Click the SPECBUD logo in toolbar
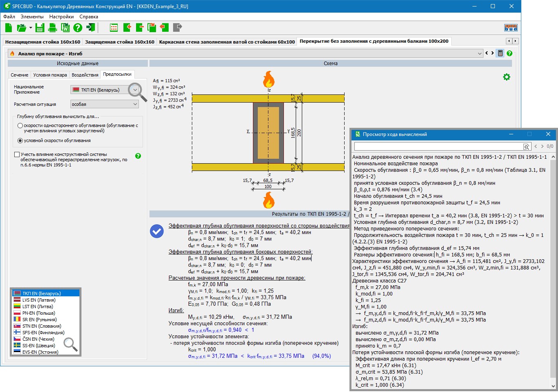This screenshot has width=558, height=392. click(x=510, y=28)
